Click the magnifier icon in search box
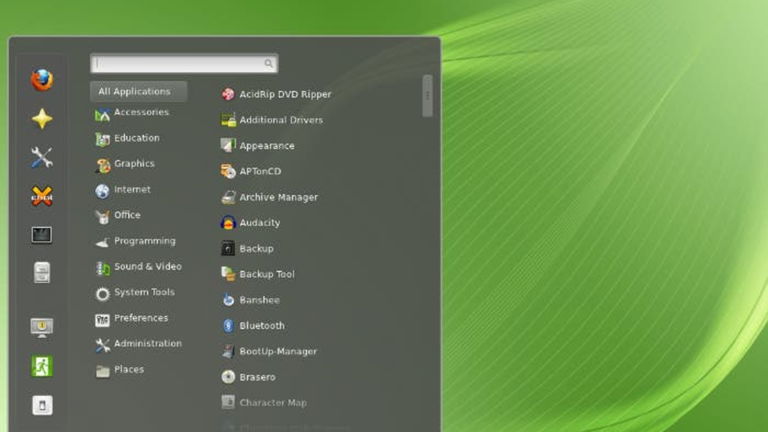Screen dimensions: 768x432 coord(268,63)
